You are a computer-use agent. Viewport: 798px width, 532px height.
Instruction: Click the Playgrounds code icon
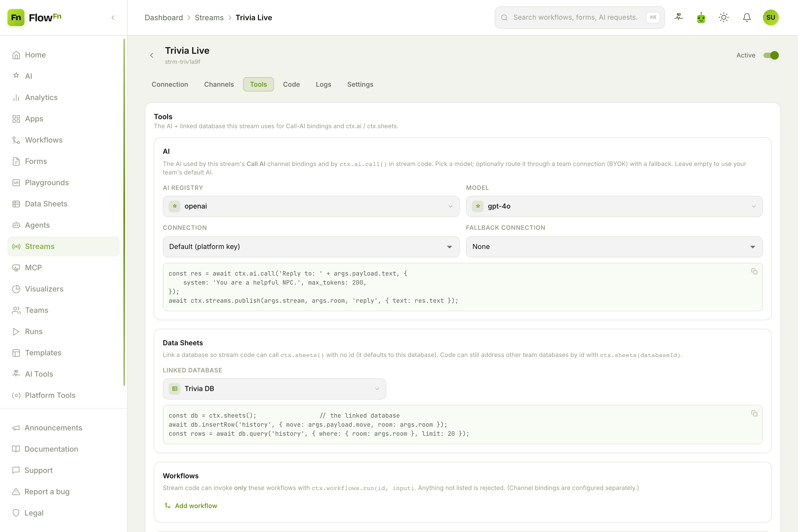point(16,182)
